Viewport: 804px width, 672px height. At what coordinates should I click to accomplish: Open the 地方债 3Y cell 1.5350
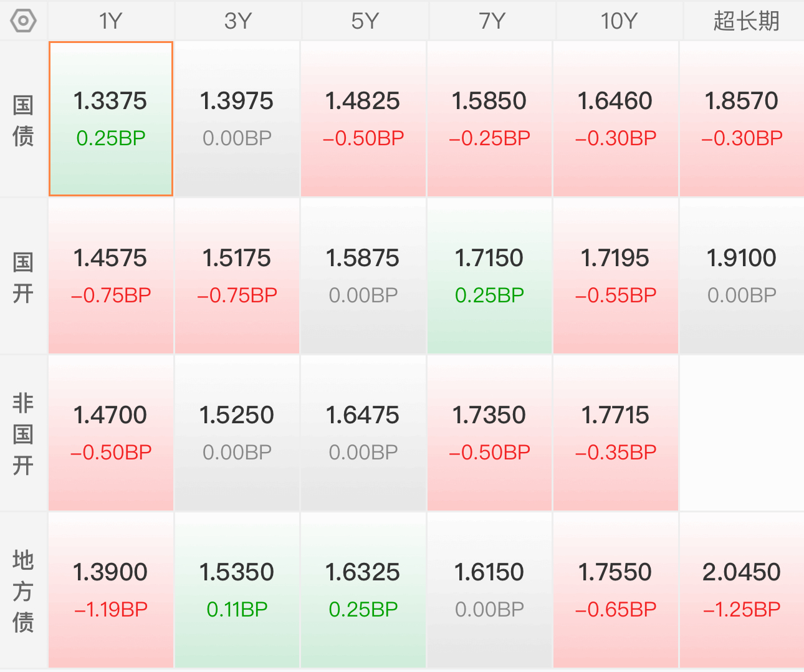tap(237, 590)
